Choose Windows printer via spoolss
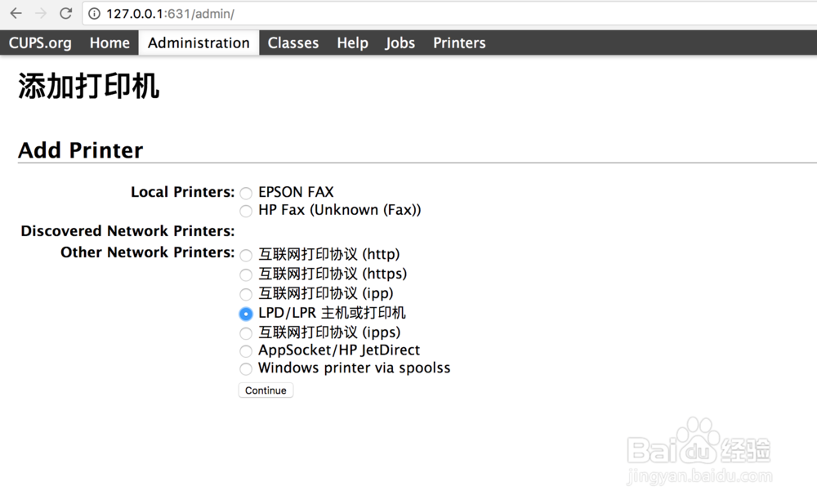Viewport: 817px width, 504px height. [x=246, y=369]
